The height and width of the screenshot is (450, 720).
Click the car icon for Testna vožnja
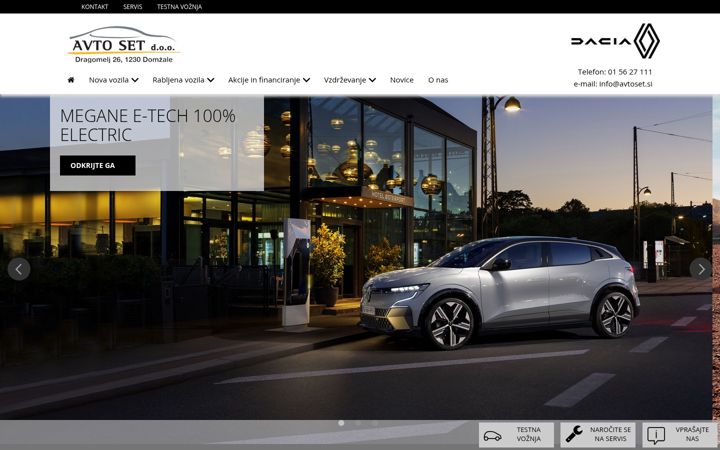click(x=492, y=435)
